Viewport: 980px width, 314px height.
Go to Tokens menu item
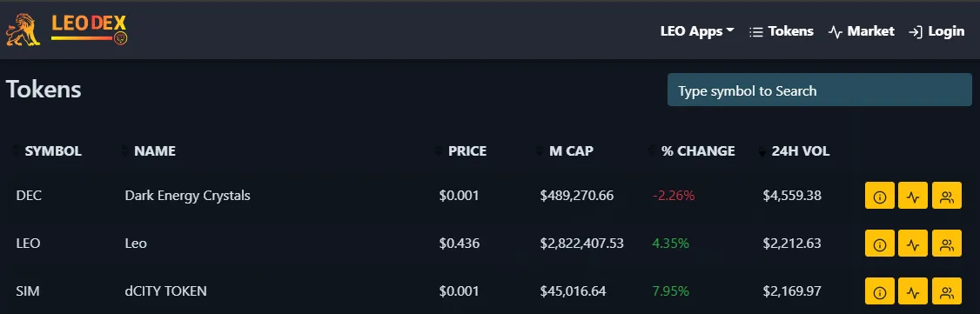tap(782, 31)
